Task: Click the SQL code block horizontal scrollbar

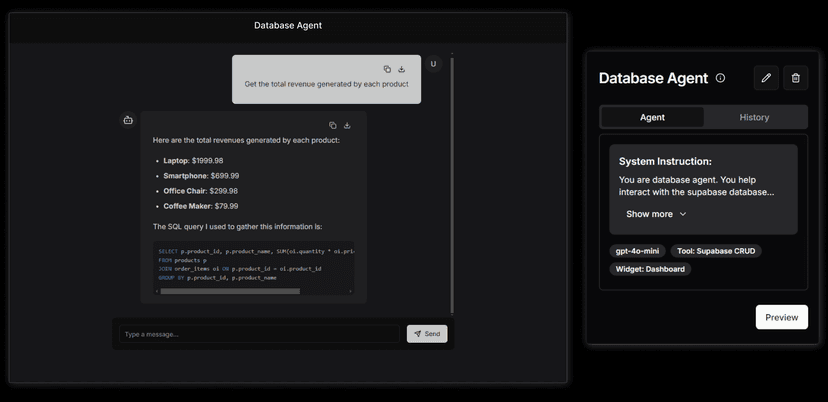Action: pyautogui.click(x=230, y=291)
